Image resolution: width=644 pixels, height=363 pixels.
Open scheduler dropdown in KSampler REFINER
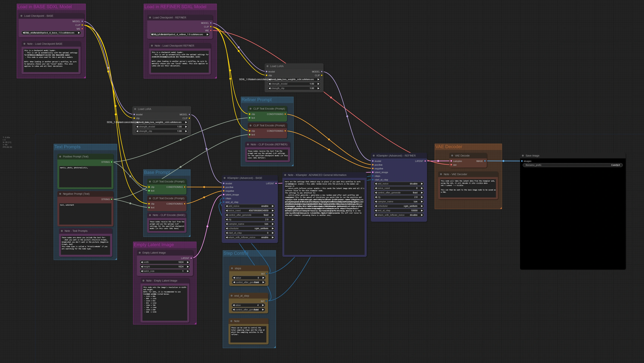[399, 206]
